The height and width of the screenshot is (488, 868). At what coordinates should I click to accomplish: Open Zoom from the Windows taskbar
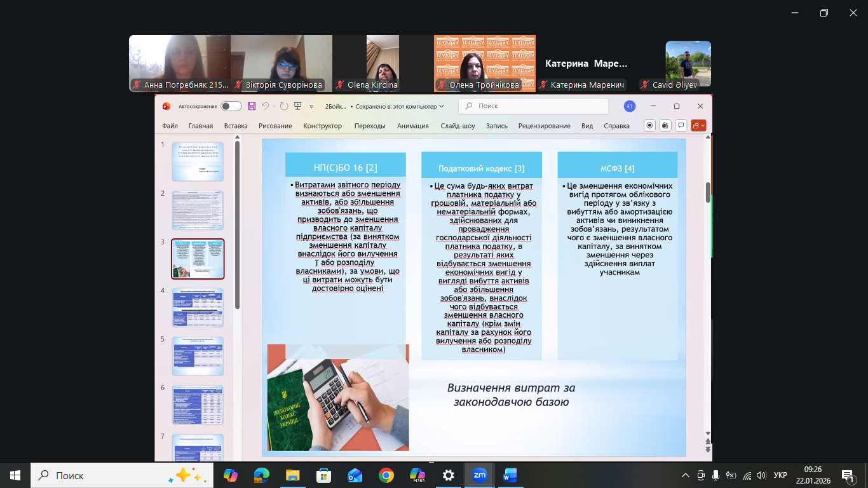480,475
